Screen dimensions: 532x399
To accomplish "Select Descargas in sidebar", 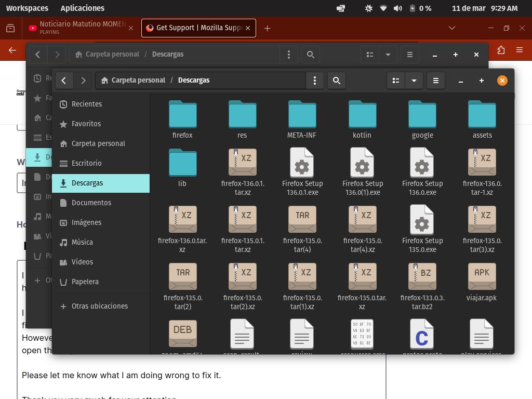I will click(x=101, y=183).
